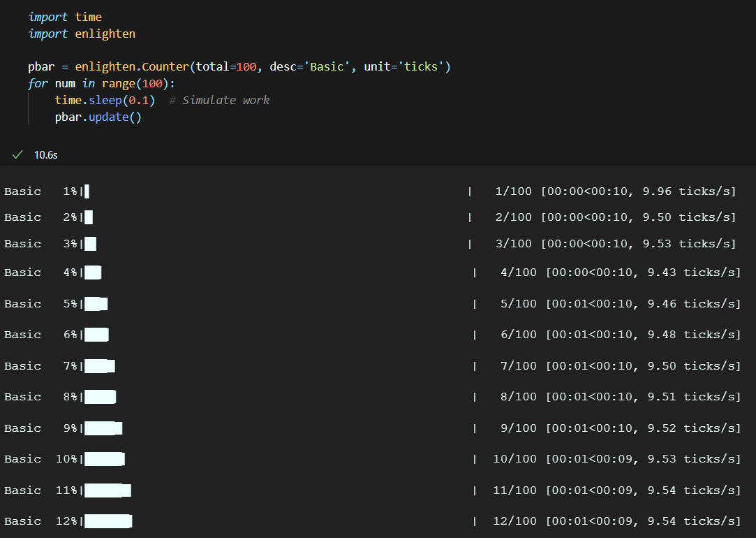Click the Basic 10% progress bar fill
This screenshot has height=538, width=756.
(105, 458)
